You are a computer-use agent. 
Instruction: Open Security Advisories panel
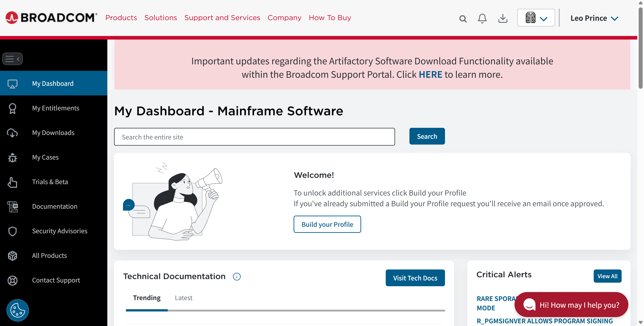coord(59,231)
